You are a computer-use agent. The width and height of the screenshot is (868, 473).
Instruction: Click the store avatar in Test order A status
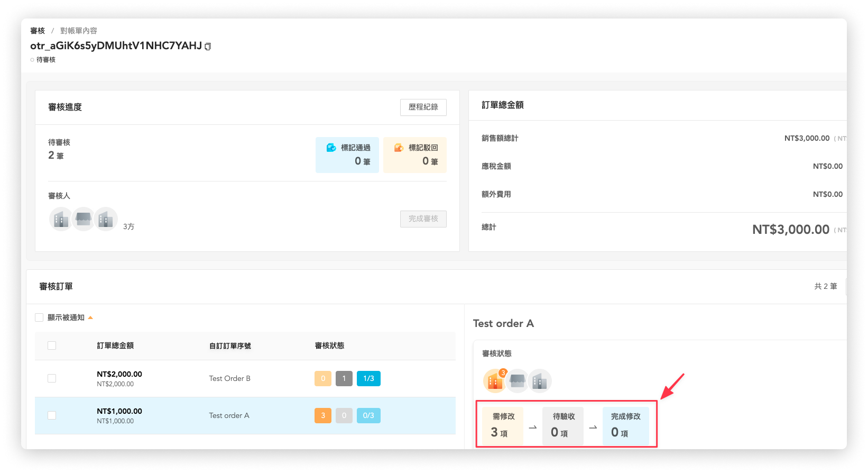(x=518, y=380)
